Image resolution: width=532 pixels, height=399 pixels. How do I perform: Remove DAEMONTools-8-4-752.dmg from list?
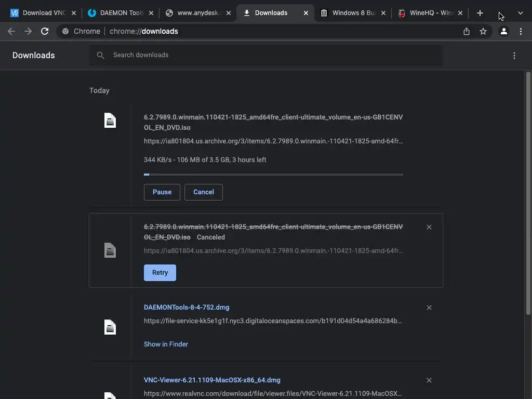coord(429,308)
